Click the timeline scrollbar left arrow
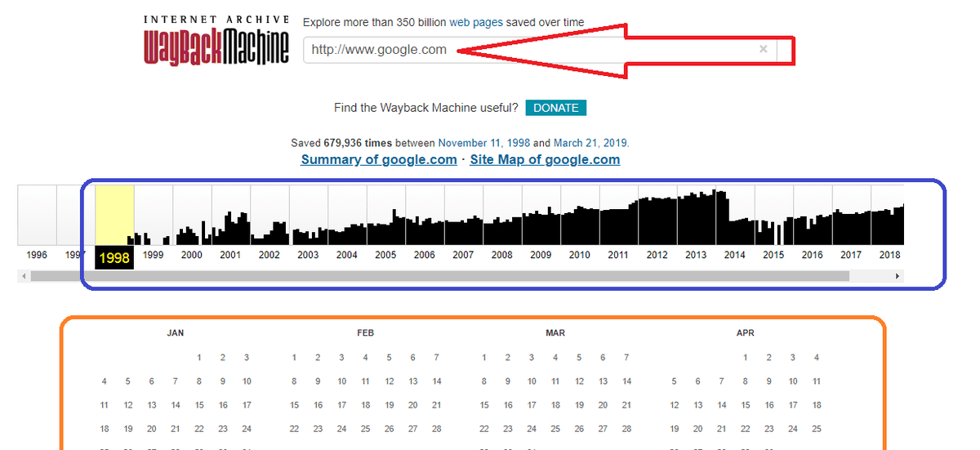The image size is (980, 450). (x=24, y=277)
